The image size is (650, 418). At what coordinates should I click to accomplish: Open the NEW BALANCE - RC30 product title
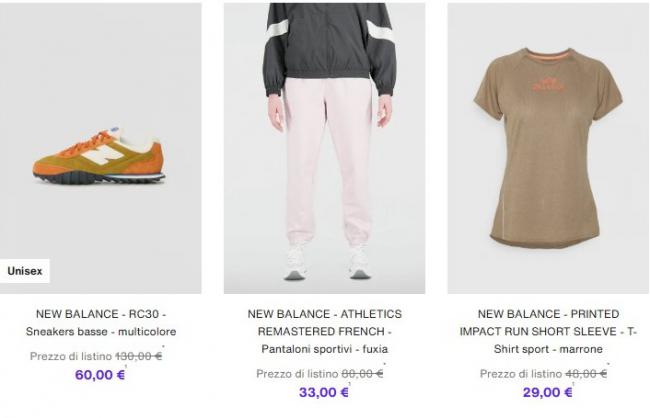100,313
